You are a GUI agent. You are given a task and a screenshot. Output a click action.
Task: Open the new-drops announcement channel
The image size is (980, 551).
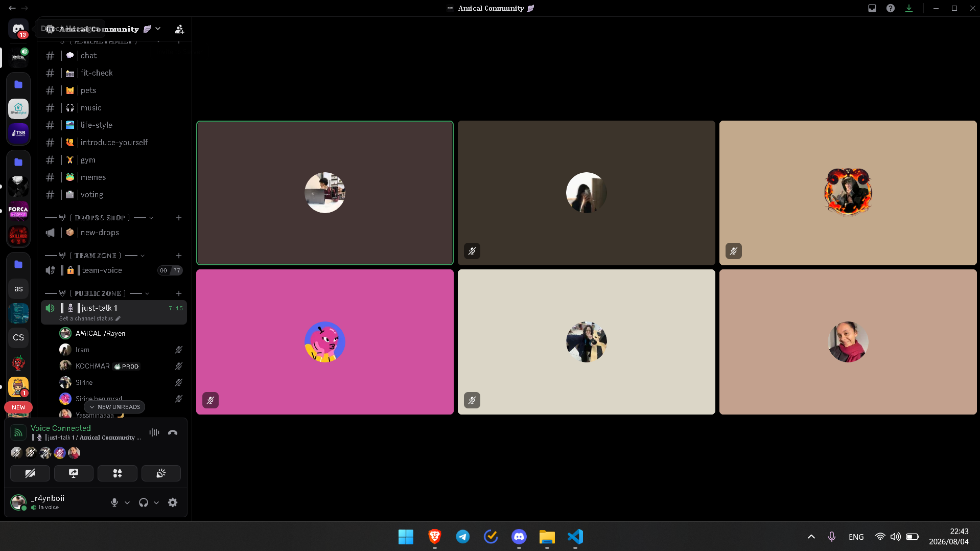[114, 233]
